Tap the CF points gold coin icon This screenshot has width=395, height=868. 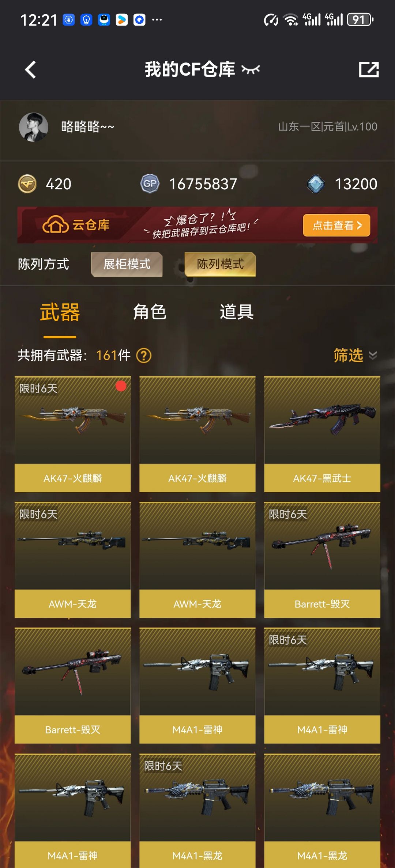(27, 184)
